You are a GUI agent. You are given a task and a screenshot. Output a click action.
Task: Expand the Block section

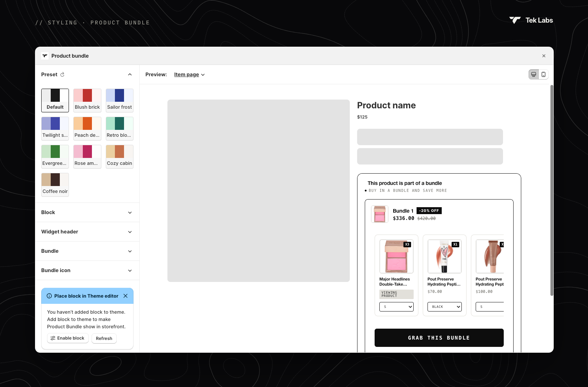[87, 212]
